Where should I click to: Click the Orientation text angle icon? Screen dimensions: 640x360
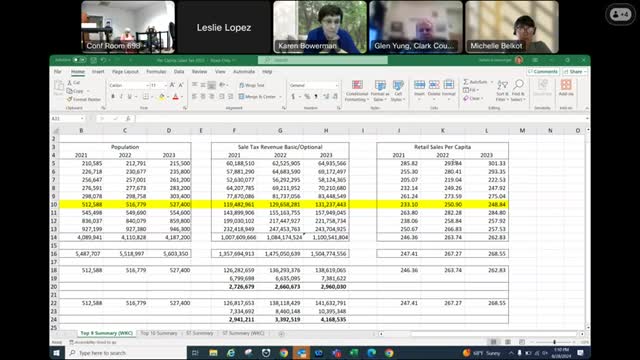222,85
